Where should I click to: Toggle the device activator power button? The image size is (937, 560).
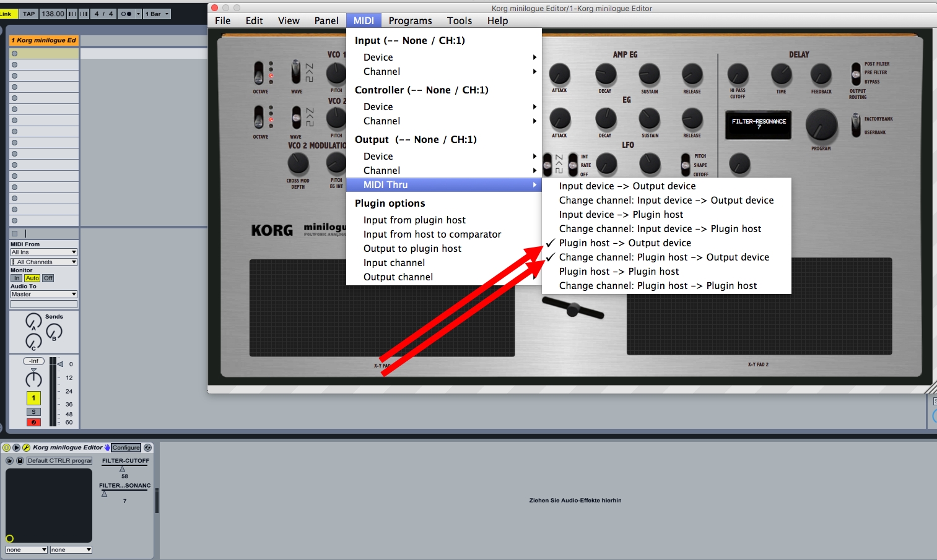tap(6, 447)
